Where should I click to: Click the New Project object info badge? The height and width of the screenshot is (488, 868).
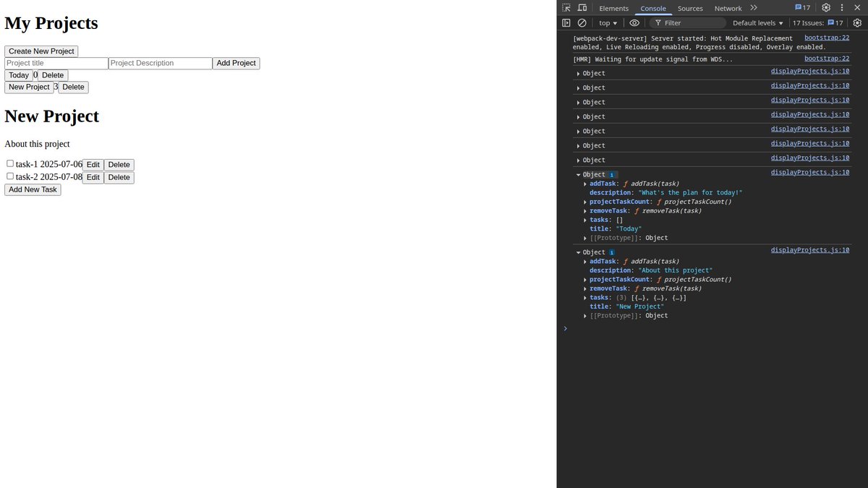pos(612,252)
